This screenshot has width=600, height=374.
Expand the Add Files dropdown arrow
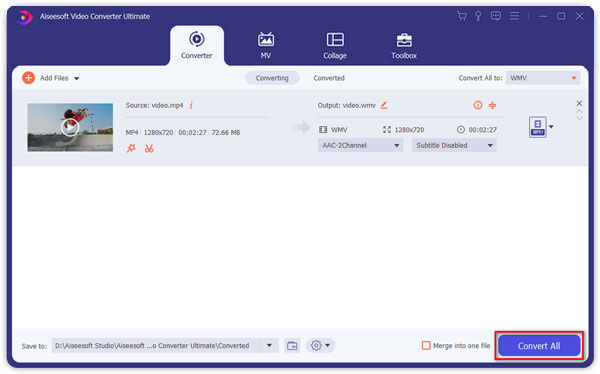pyautogui.click(x=77, y=78)
